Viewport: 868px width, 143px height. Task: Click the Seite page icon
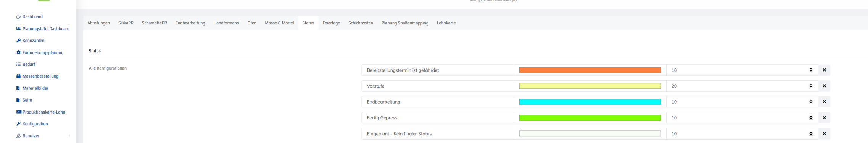(x=18, y=100)
